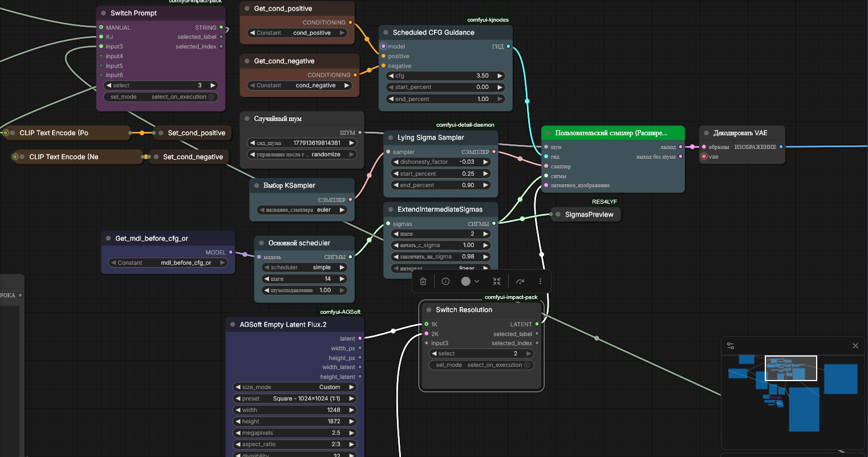Open node info from the selection toolbar
868x457 pixels.
[x=446, y=281]
